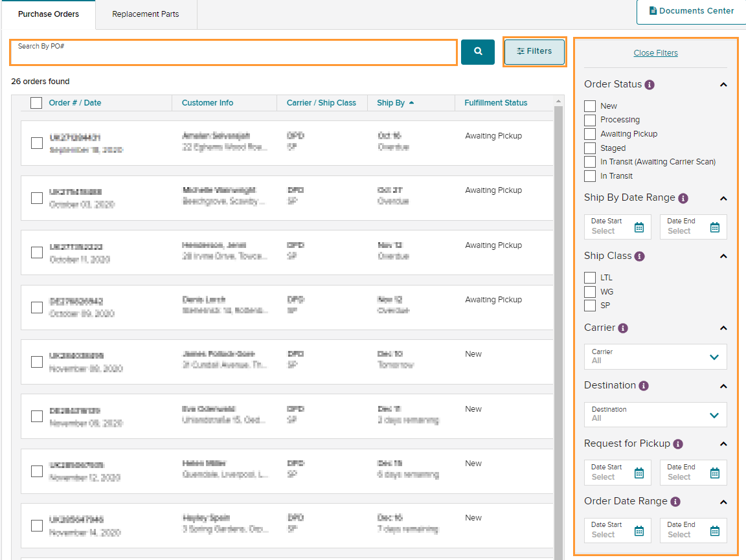This screenshot has height=560, width=746.
Task: Collapse the Ship By Date Range section
Action: (723, 198)
